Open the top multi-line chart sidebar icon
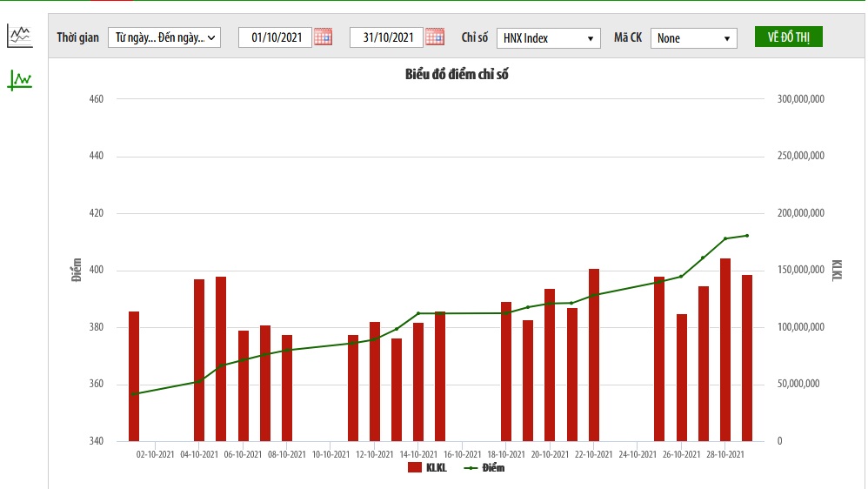Image resolution: width=868 pixels, height=489 pixels. (19, 36)
